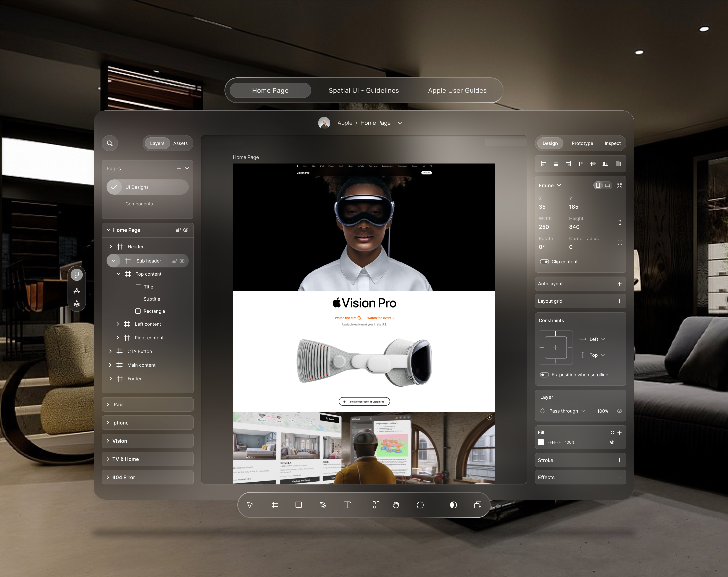Click the Apple breadcrumb link
The image size is (728, 577).
pyautogui.click(x=345, y=123)
